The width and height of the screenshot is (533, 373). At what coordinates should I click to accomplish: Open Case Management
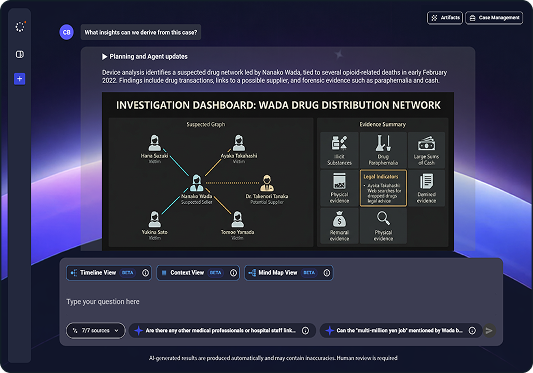click(x=494, y=18)
